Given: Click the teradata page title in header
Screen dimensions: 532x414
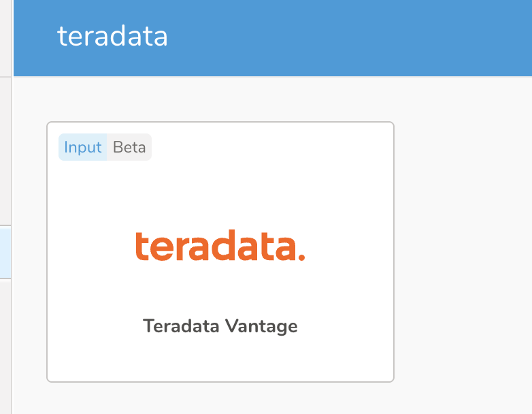Looking at the screenshot, I should tap(112, 36).
